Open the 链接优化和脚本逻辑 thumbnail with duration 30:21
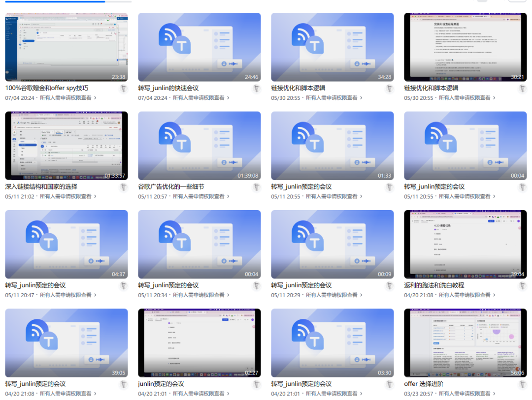Image resolution: width=532 pixels, height=400 pixels. 465,47
